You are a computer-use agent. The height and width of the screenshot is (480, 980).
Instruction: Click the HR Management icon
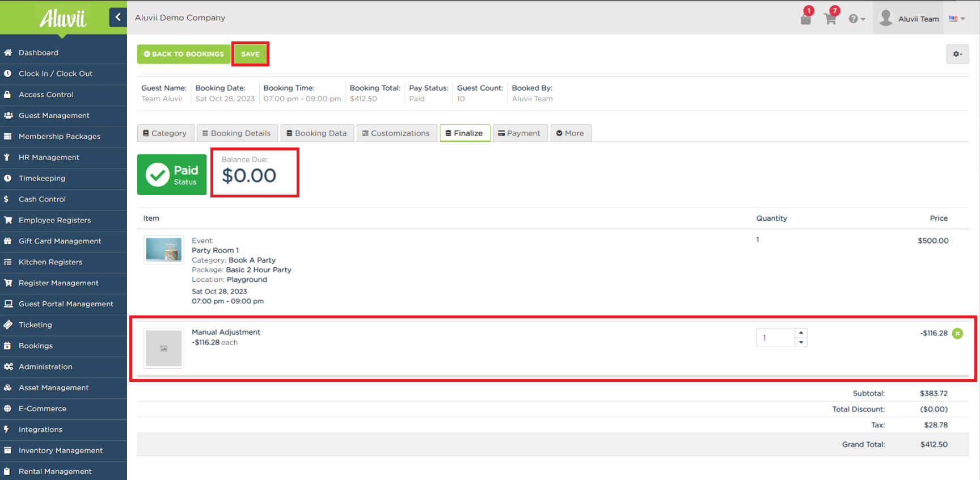point(7,158)
